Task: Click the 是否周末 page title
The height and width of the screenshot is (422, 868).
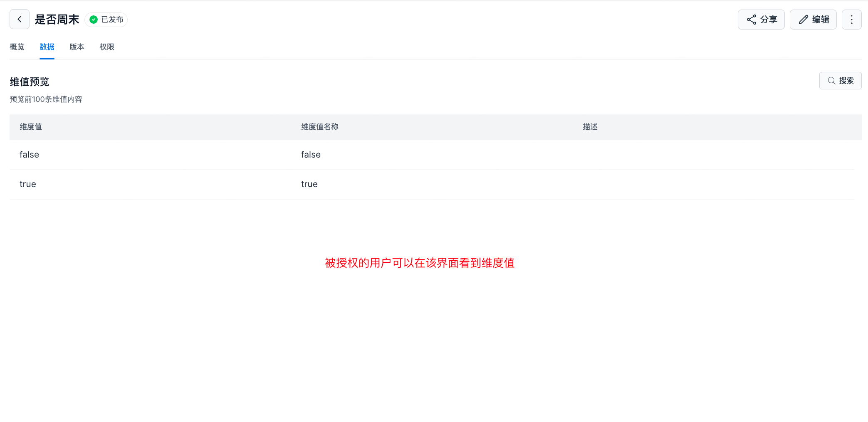Action: (x=57, y=20)
